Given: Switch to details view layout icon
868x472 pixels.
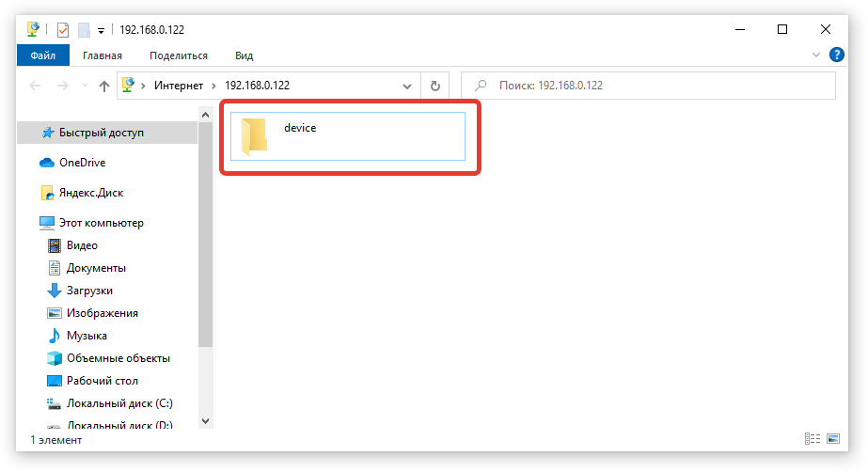Looking at the screenshot, I should [812, 439].
